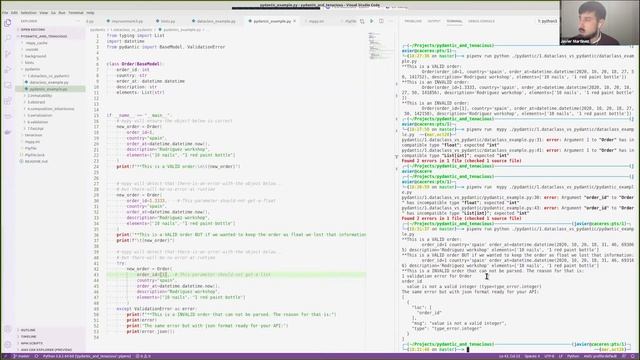640x360 pixels.
Task: Click the code minimap beside the editor
Action: (x=380, y=46)
